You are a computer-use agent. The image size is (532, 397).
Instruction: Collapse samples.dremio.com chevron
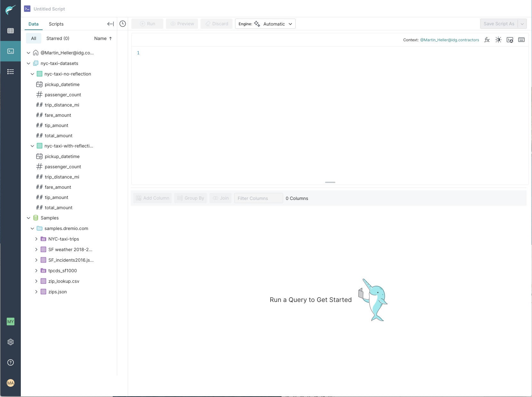32,228
